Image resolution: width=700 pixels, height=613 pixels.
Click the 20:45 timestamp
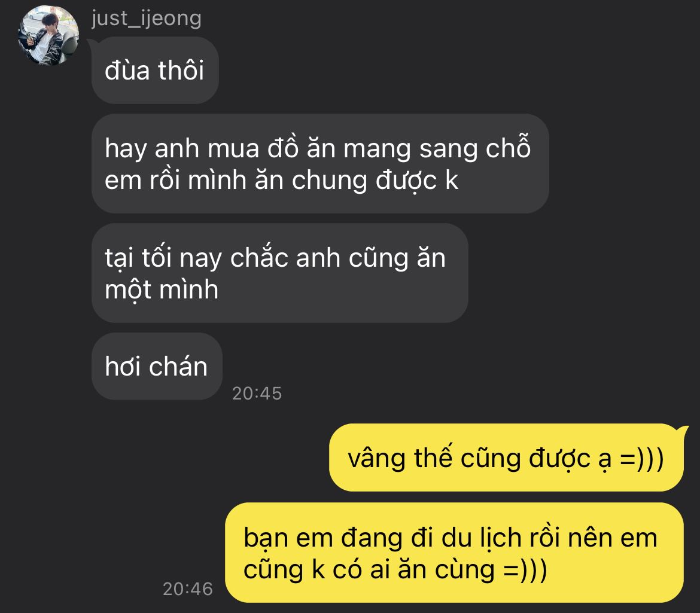(257, 394)
